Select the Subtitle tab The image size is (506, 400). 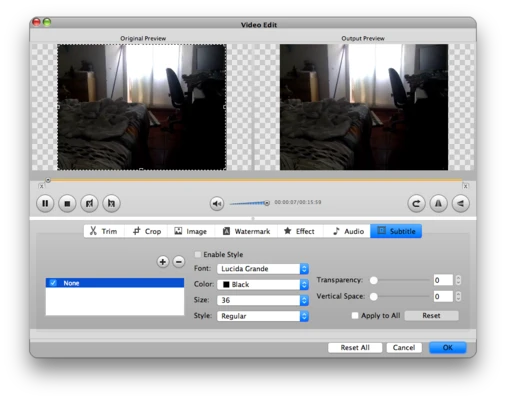click(396, 231)
